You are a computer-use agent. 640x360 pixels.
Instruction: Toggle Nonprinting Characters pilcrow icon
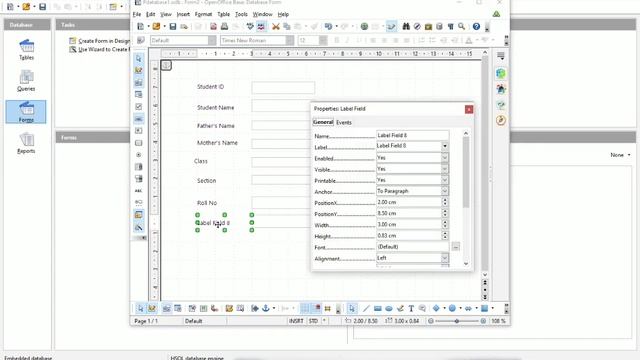tap(451, 27)
